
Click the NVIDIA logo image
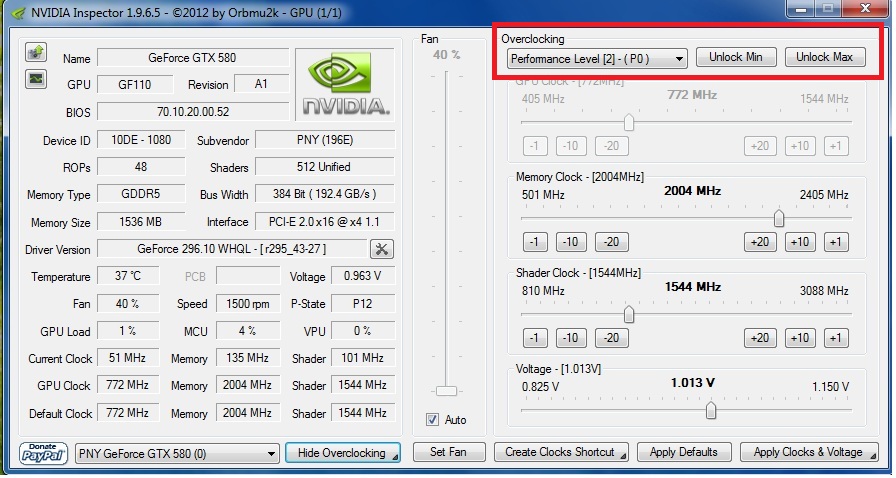(347, 84)
